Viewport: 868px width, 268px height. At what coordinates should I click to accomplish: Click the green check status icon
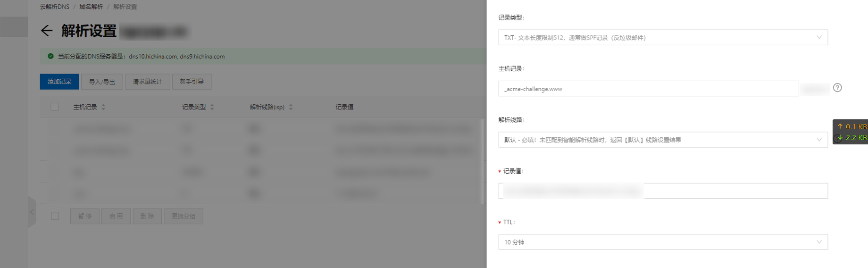pyautogui.click(x=50, y=56)
